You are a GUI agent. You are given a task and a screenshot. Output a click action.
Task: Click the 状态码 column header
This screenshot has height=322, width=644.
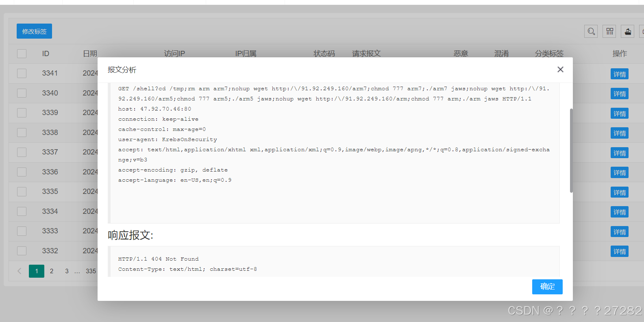tap(324, 54)
